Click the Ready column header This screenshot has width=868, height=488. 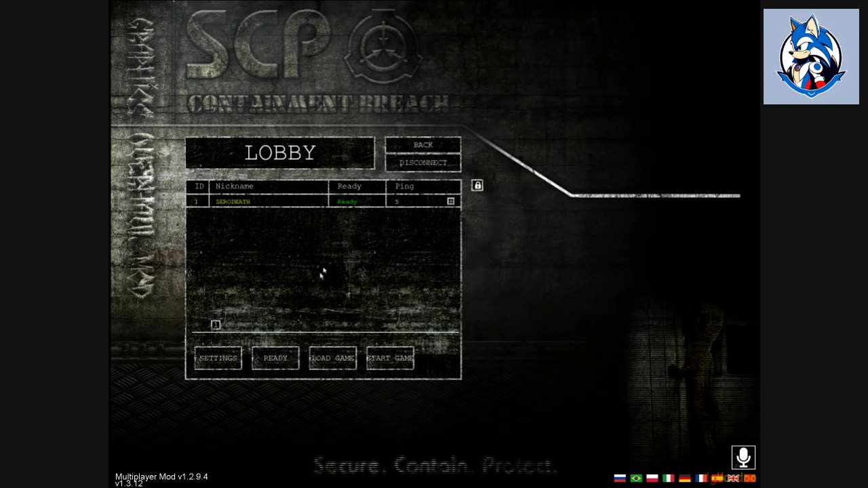point(349,186)
